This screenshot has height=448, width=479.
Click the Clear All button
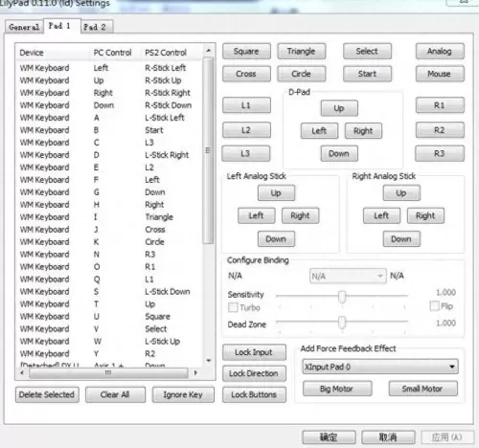(x=115, y=394)
